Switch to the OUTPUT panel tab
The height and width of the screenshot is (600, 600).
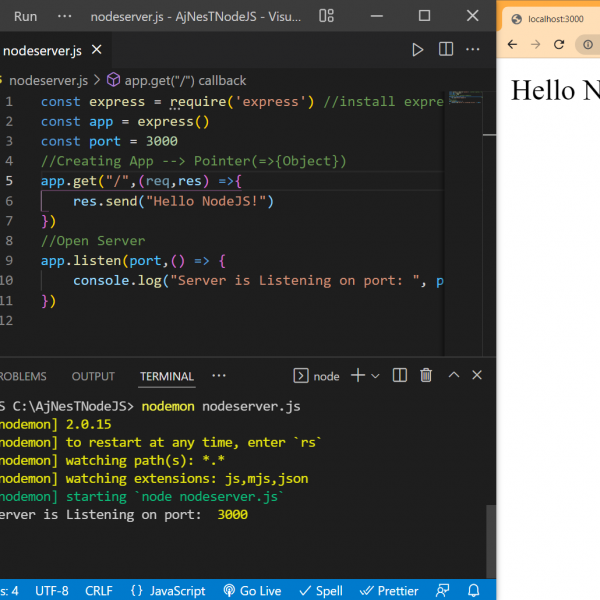coord(93,376)
